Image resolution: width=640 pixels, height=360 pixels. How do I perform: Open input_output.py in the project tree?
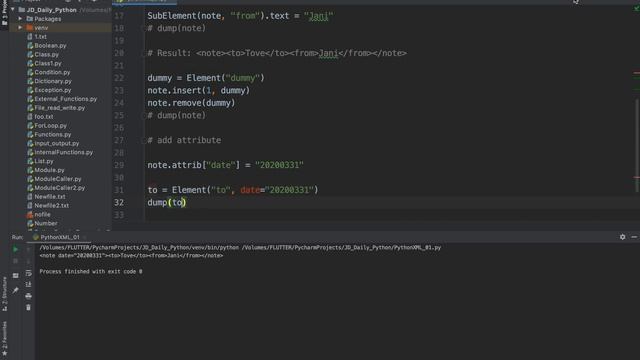pos(53,143)
